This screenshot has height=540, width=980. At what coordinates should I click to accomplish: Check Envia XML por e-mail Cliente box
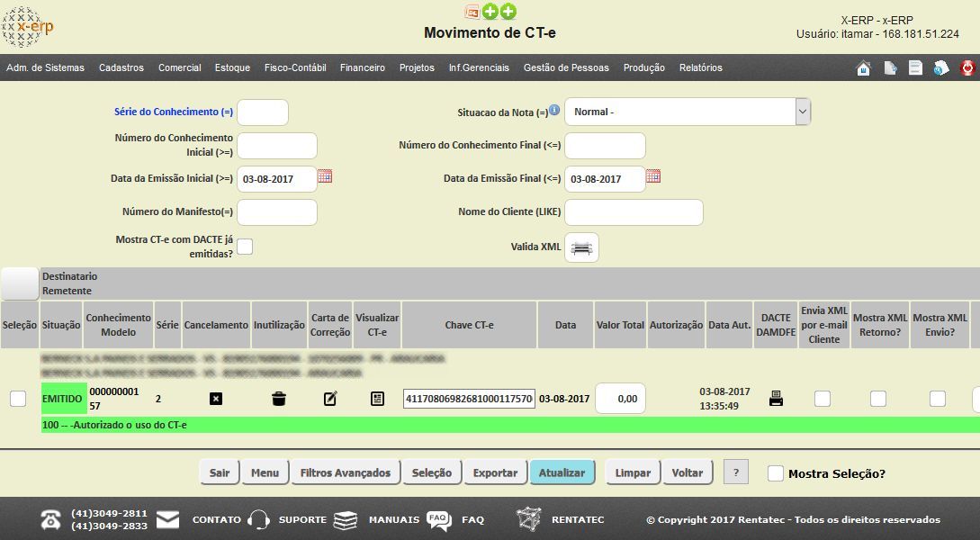pyautogui.click(x=823, y=399)
